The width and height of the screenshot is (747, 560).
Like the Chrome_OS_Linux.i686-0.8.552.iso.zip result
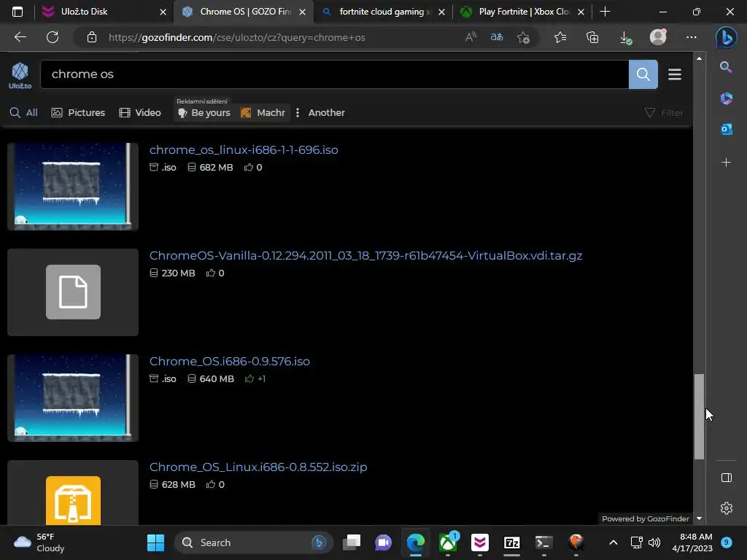(x=210, y=484)
